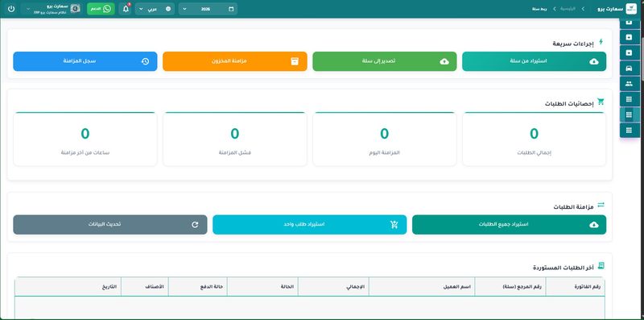Click the cloud upload icon on تصدير إلى سلة

pyautogui.click(x=444, y=62)
